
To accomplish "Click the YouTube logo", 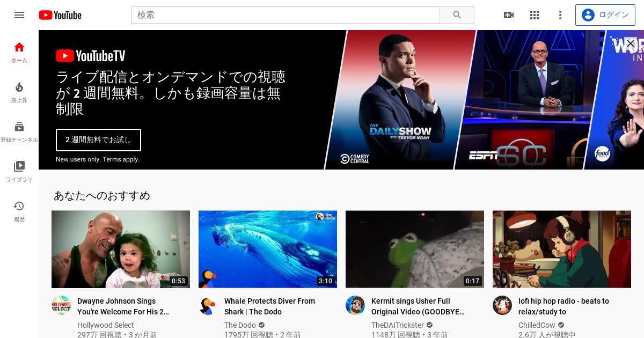I will (x=60, y=15).
